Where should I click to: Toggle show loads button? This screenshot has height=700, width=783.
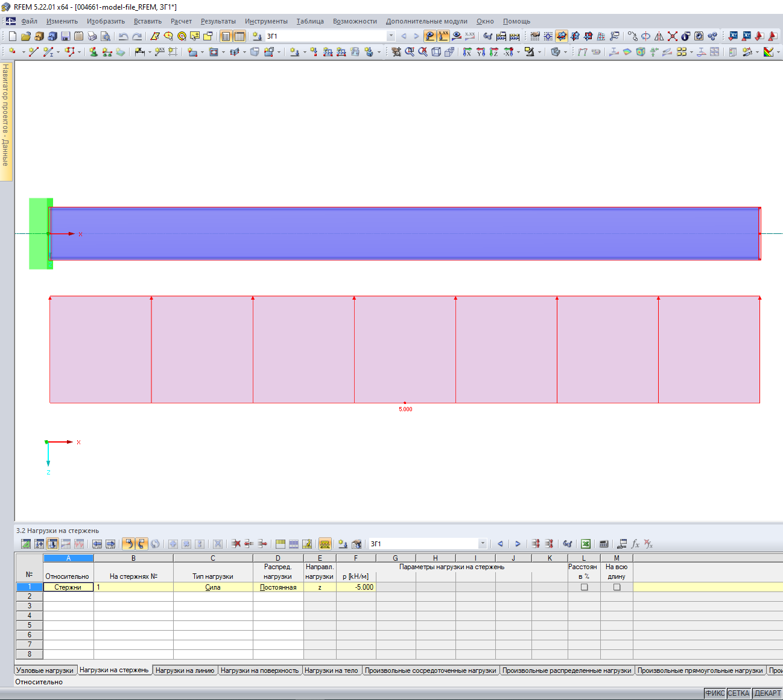430,36
